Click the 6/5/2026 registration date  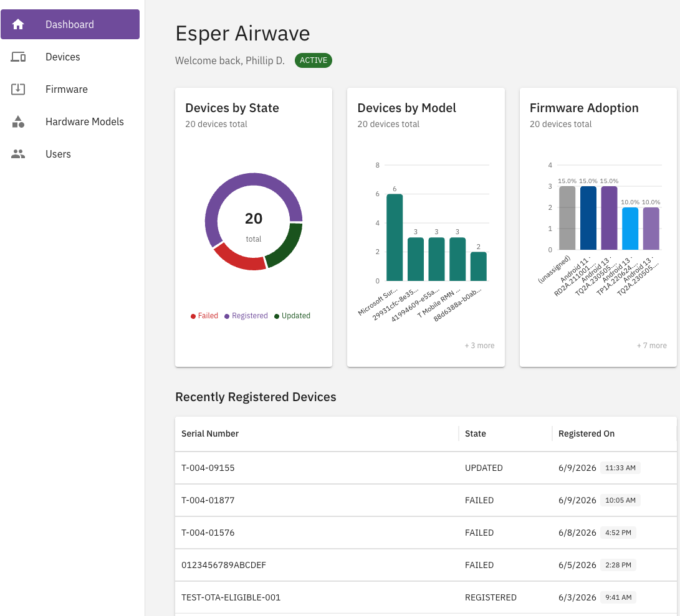(577, 565)
